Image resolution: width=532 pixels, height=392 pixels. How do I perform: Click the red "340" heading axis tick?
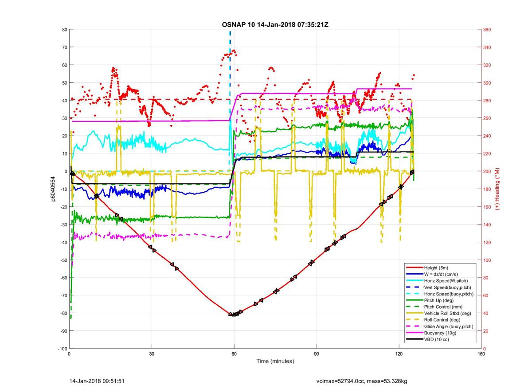488,47
